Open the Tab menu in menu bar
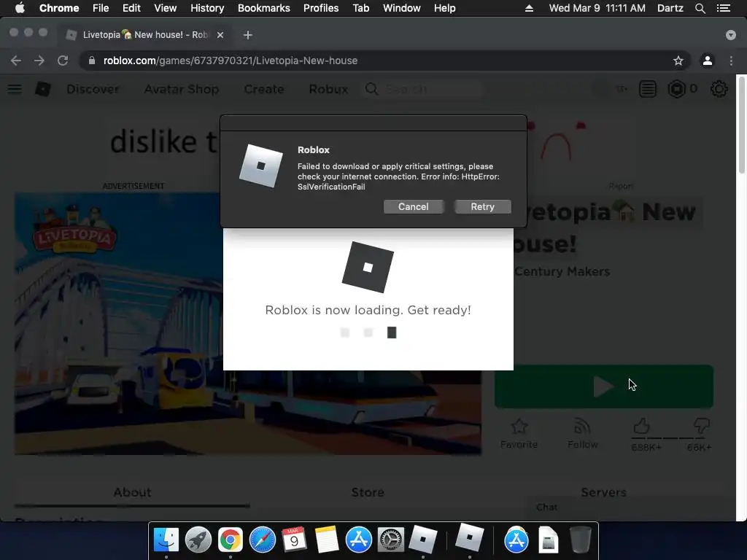 [361, 8]
